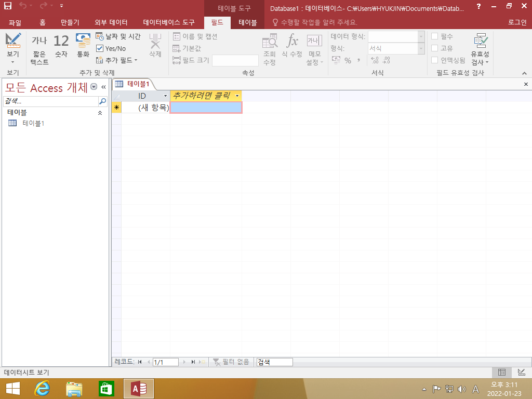This screenshot has width=532, height=399.
Task: Add a 짧은 텍스트 short text field
Action: click(39, 49)
